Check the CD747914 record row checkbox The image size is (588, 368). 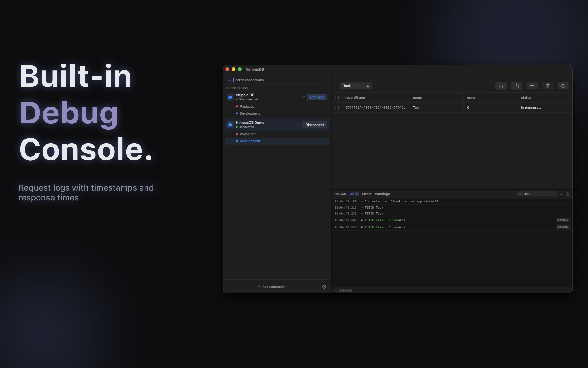(x=337, y=107)
